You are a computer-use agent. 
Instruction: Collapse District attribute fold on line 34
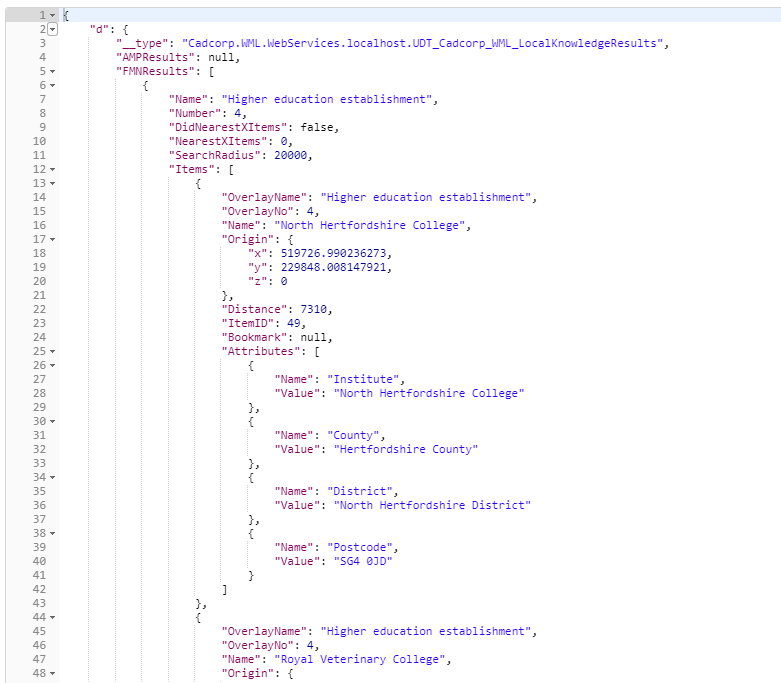pos(52,477)
